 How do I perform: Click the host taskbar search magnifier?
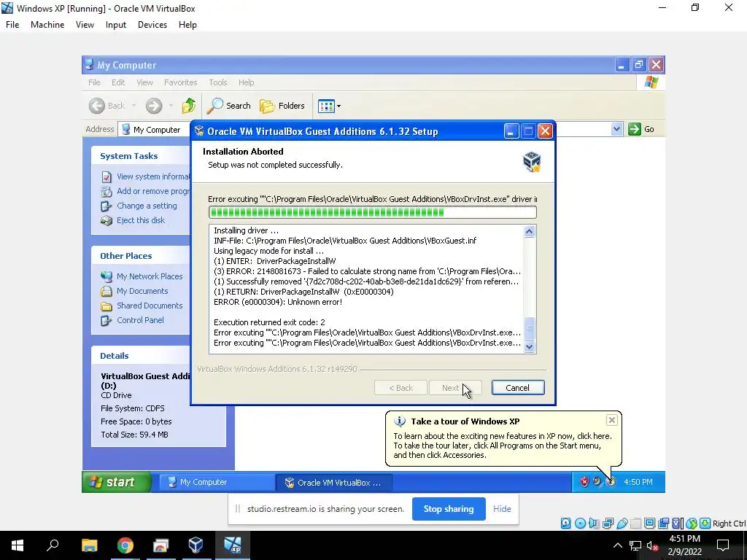[x=53, y=545]
